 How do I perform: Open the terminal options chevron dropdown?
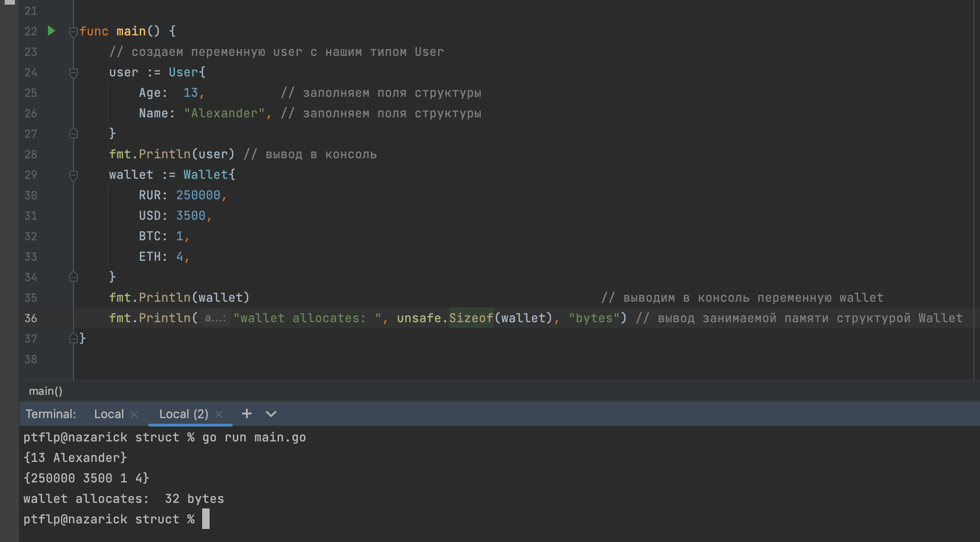coord(271,414)
